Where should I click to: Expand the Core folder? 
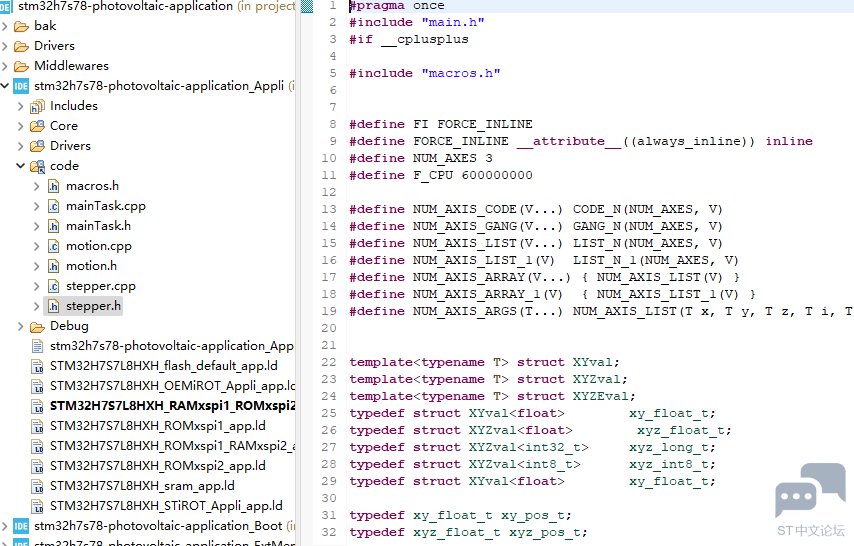click(x=21, y=126)
